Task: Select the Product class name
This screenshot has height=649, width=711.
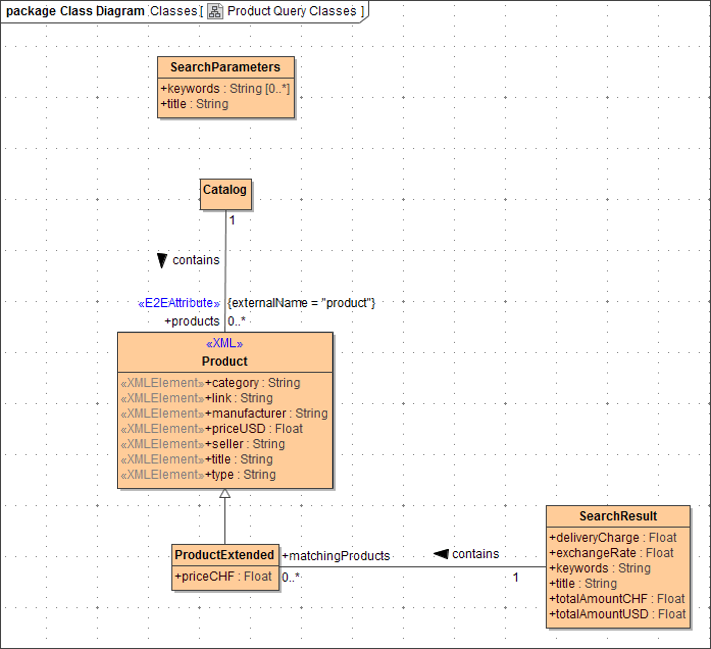Action: coord(224,361)
